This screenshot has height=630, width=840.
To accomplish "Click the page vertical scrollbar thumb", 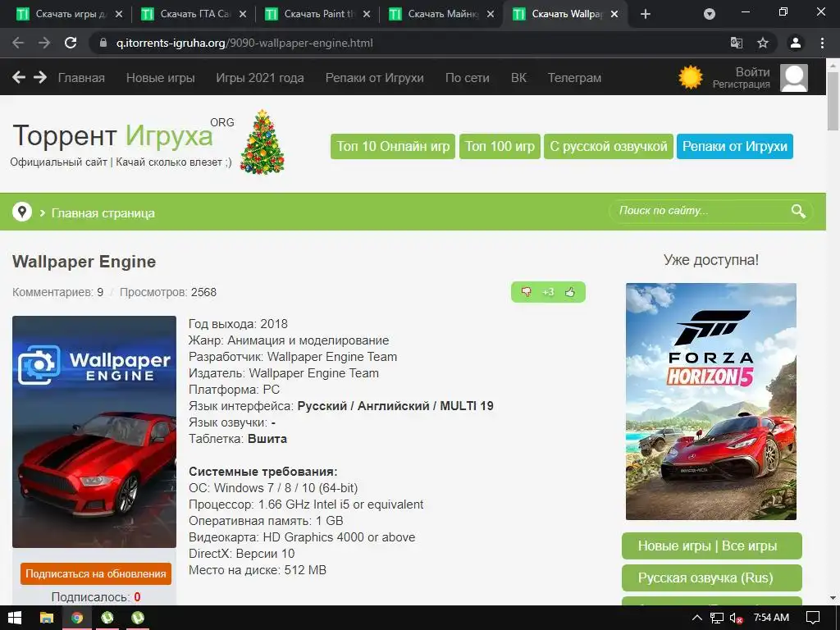I will [x=833, y=101].
